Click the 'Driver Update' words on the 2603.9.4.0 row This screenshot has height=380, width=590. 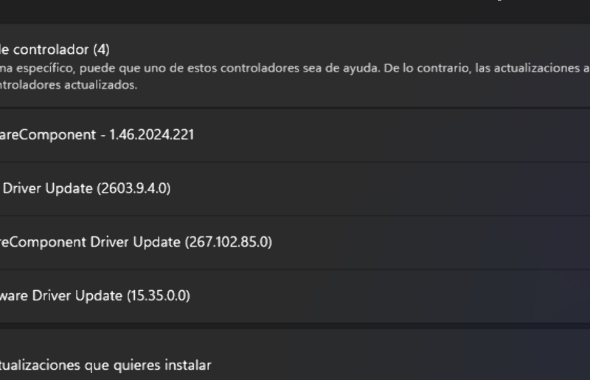click(48, 188)
